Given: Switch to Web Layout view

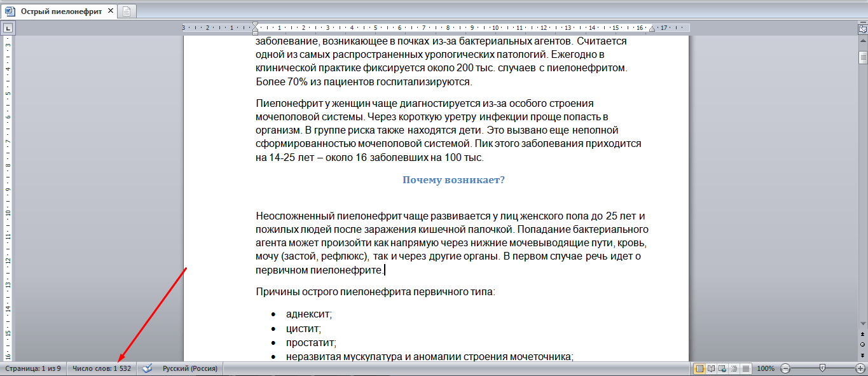Looking at the screenshot, I should (723, 368).
